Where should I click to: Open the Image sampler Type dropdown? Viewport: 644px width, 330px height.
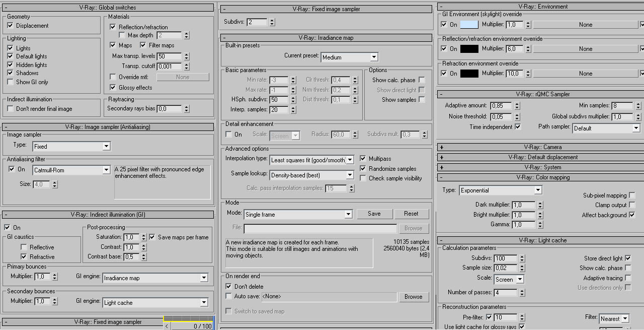(71, 147)
